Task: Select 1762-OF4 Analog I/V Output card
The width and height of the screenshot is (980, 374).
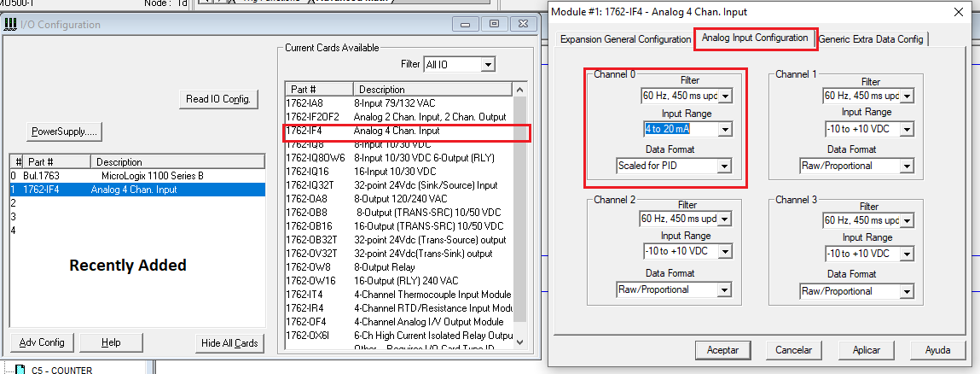Action: pyautogui.click(x=399, y=322)
